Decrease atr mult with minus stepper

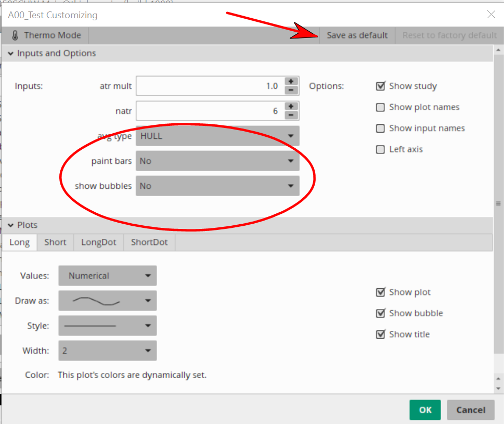[291, 90]
